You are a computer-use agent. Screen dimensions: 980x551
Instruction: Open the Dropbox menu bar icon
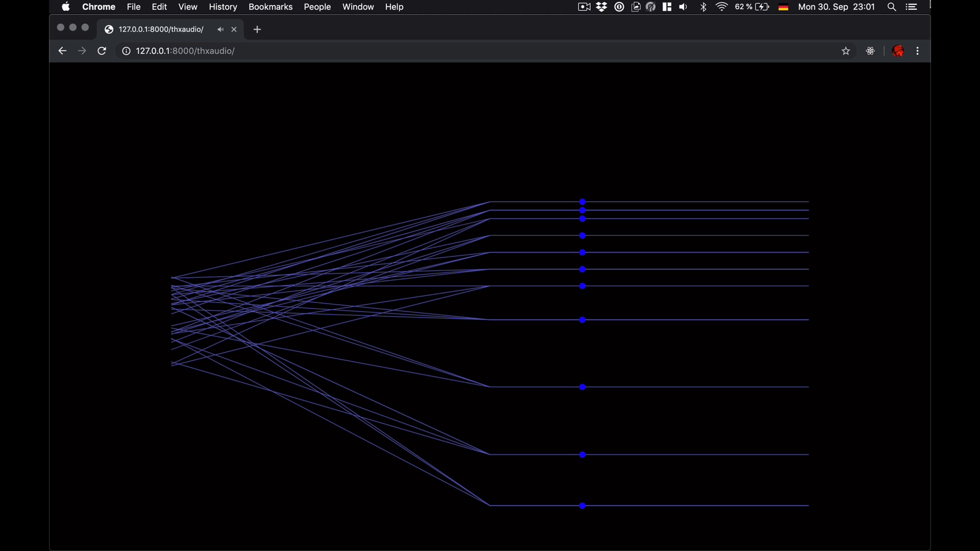601,7
